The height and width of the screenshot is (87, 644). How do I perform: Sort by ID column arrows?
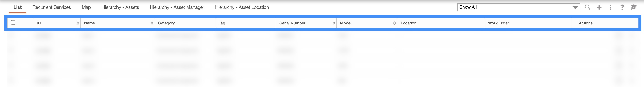78,23
